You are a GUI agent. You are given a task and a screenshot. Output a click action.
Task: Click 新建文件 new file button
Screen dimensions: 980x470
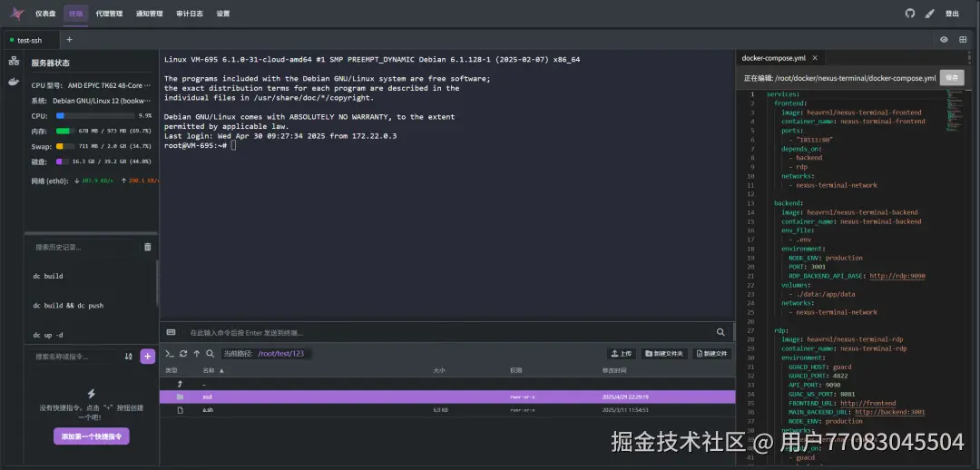(711, 354)
